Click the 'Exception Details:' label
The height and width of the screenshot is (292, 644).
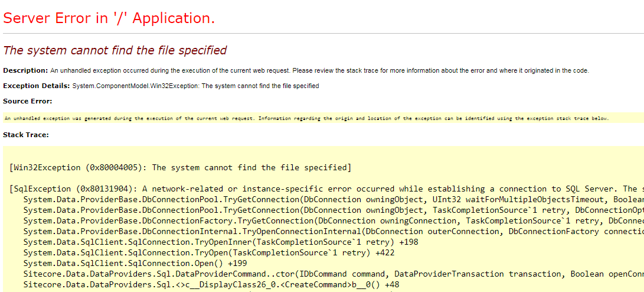point(37,86)
